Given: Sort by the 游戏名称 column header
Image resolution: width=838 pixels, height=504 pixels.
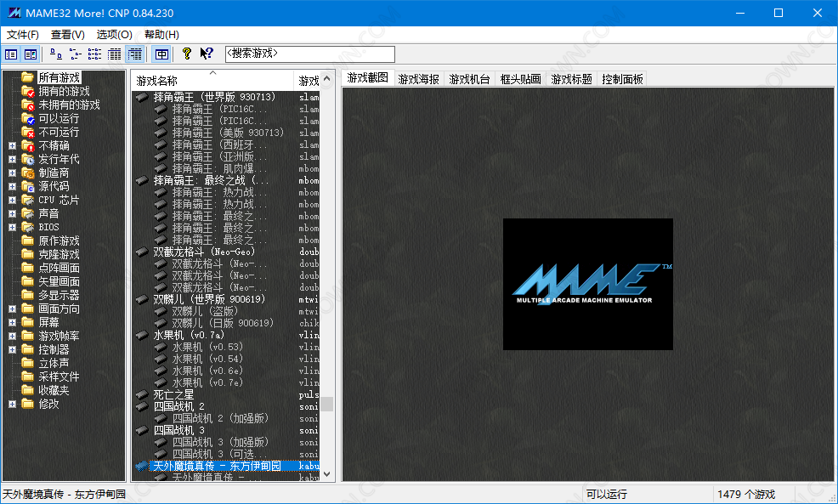Looking at the screenshot, I should (x=212, y=81).
